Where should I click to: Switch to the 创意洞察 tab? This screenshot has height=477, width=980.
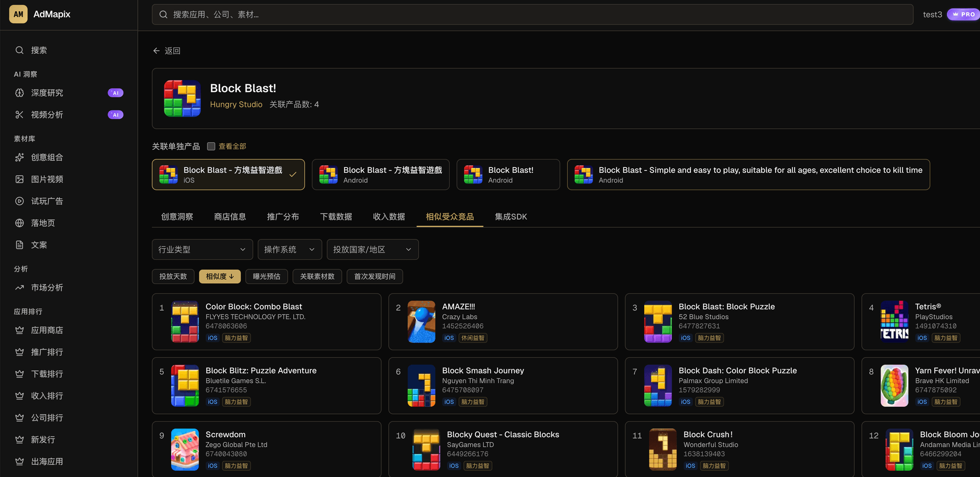(177, 217)
